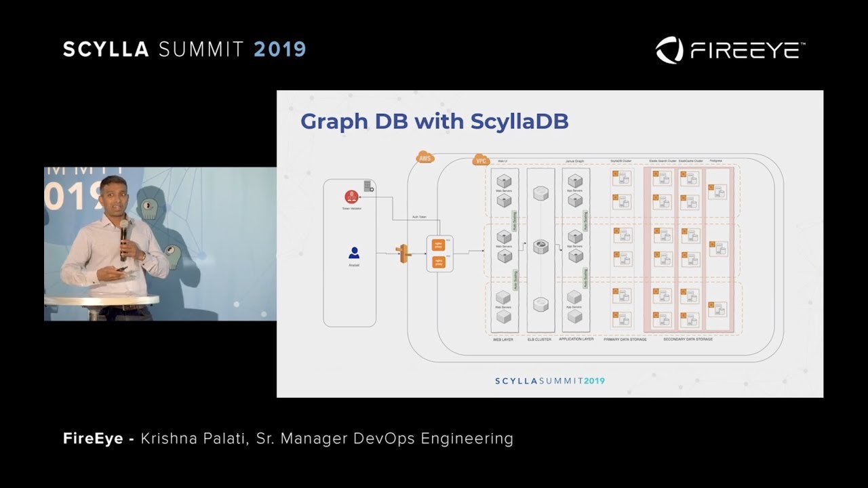Click the middle ELB cluster node icon
The width and height of the screenshot is (868, 488).
[x=540, y=247]
